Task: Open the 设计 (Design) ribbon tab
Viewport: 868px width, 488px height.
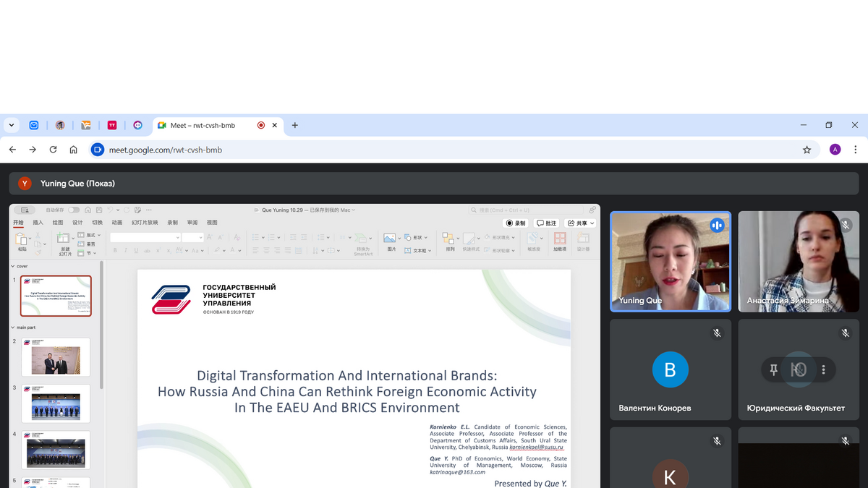Action: 77,223
